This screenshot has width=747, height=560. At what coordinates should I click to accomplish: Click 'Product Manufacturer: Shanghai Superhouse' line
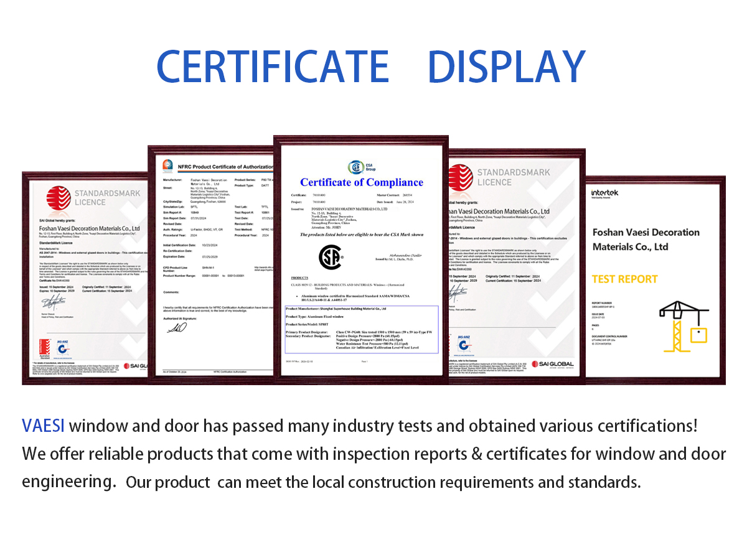pyautogui.click(x=336, y=308)
